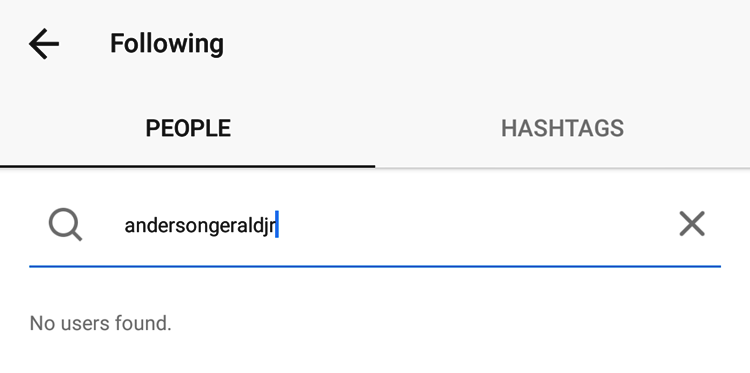Click the andersongeraldjr search text

199,226
